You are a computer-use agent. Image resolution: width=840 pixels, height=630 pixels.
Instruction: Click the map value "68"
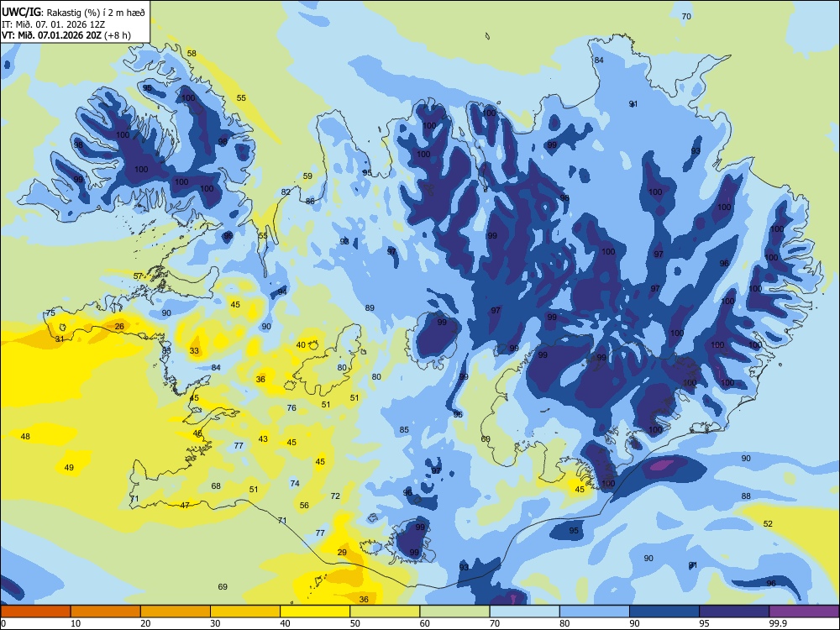(216, 486)
